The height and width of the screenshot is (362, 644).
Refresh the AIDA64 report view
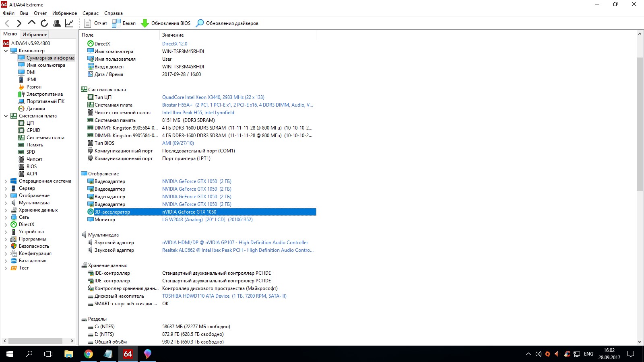pyautogui.click(x=44, y=23)
